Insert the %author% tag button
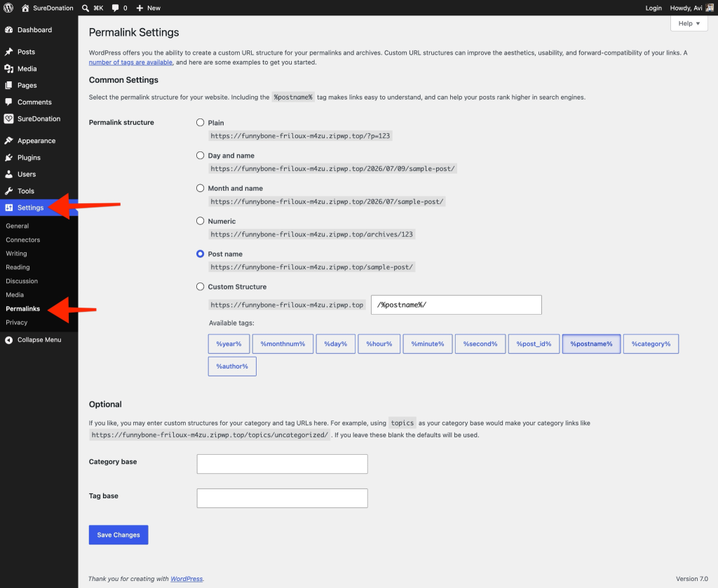Viewport: 718px width, 588px height. (x=232, y=367)
